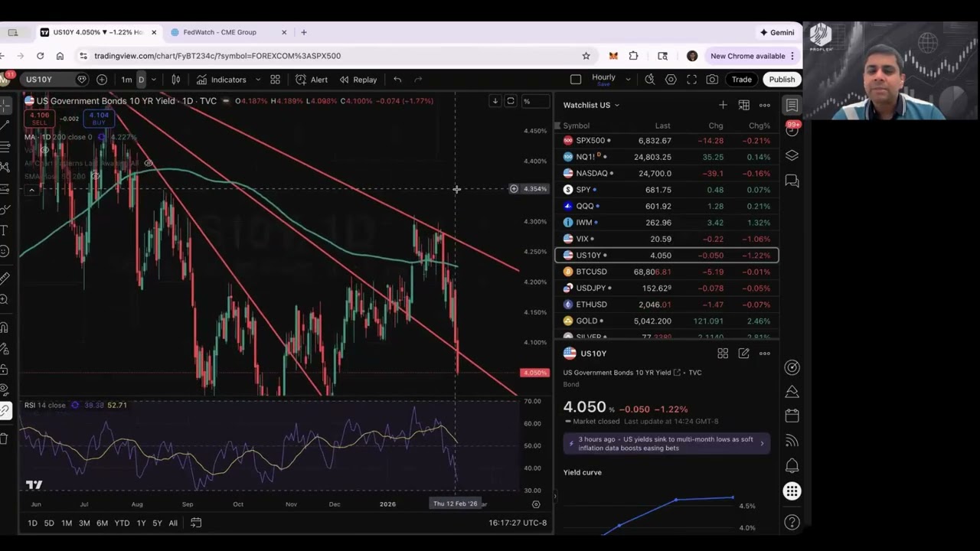Open the Indicators dialog
The width and height of the screenshot is (980, 551).
point(221,80)
